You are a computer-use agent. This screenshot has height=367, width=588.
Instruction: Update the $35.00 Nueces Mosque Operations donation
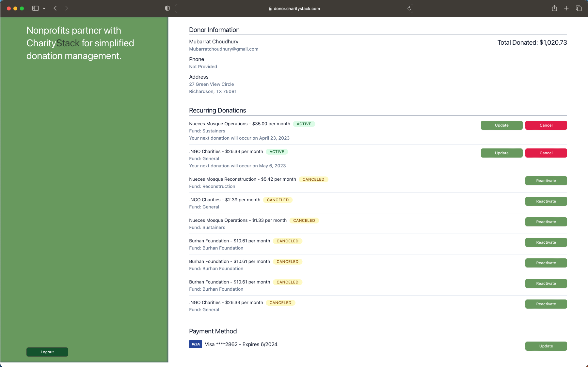(501, 125)
